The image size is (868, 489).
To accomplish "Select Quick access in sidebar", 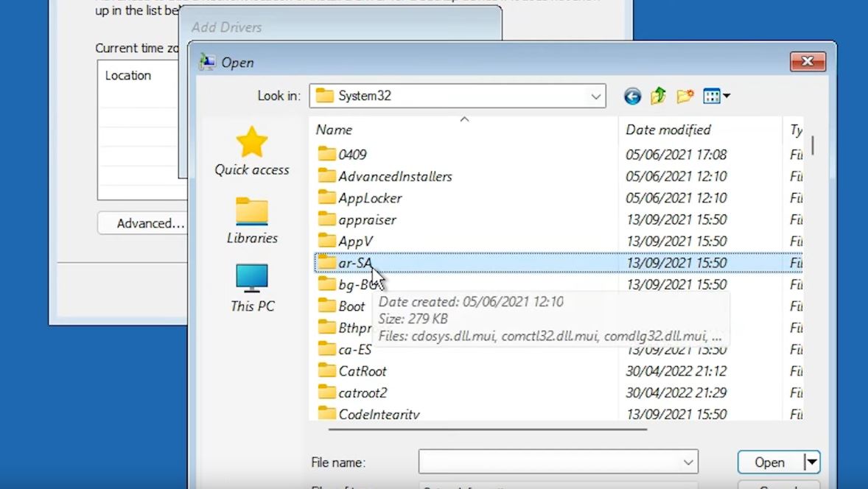I will (252, 152).
